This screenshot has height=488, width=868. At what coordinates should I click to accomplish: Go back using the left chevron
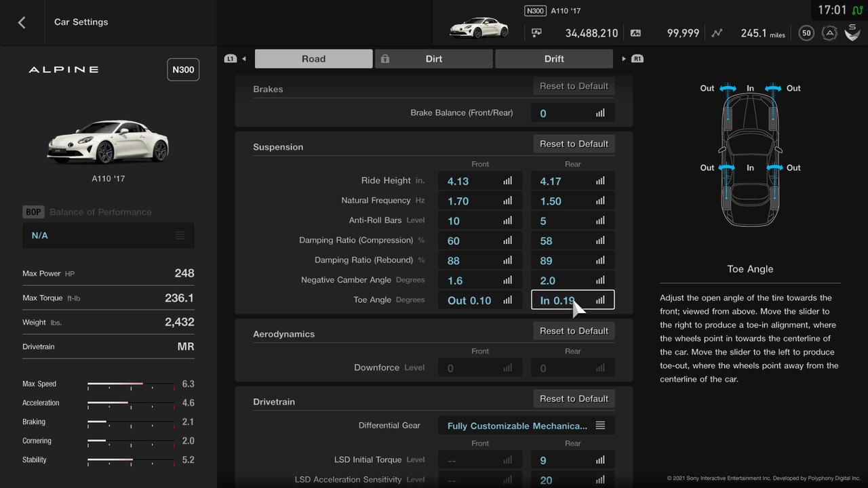(22, 22)
